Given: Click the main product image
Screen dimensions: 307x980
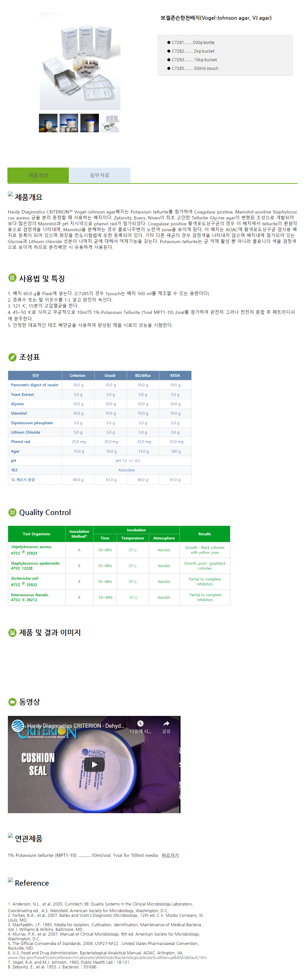Looking at the screenshot, I should [80, 61].
